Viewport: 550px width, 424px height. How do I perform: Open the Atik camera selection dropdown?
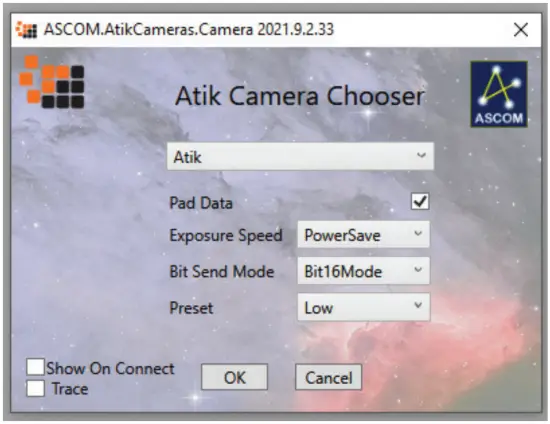point(300,156)
